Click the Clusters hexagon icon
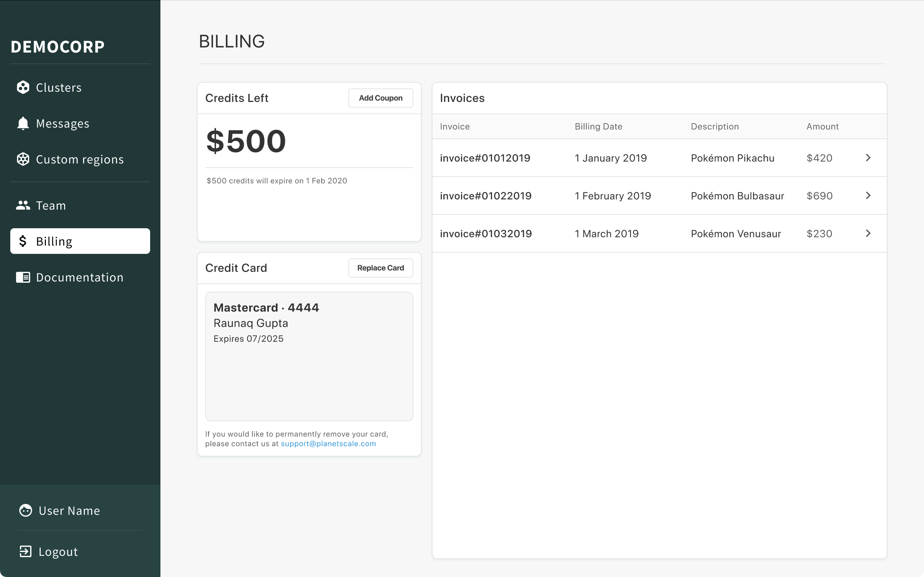The height and width of the screenshot is (577, 924). coord(23,88)
